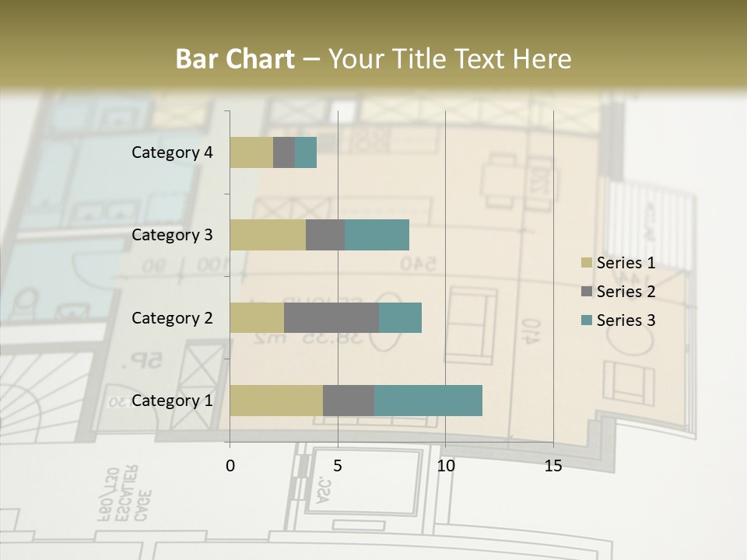The height and width of the screenshot is (560, 747).
Task: Click the value 10 on horizontal axis
Action: click(445, 466)
